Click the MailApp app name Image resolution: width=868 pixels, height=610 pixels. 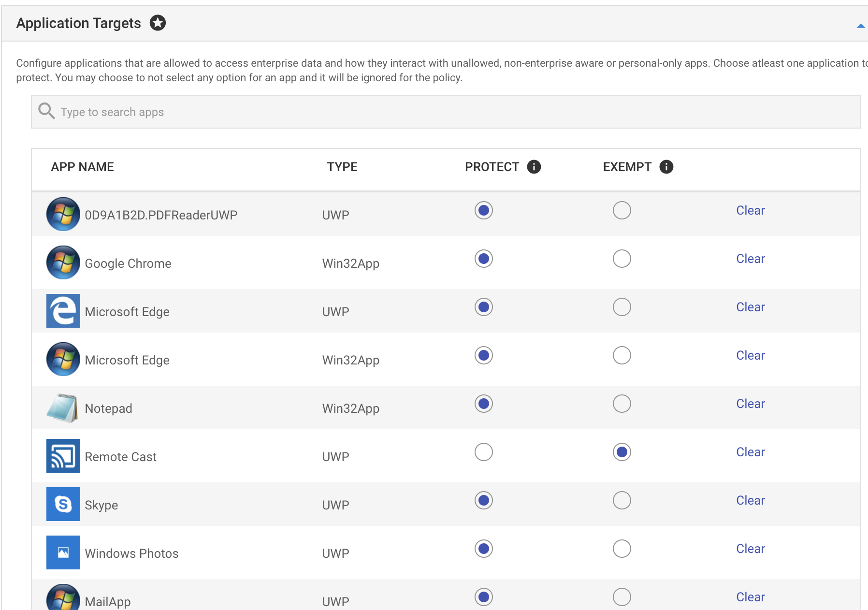108,602
